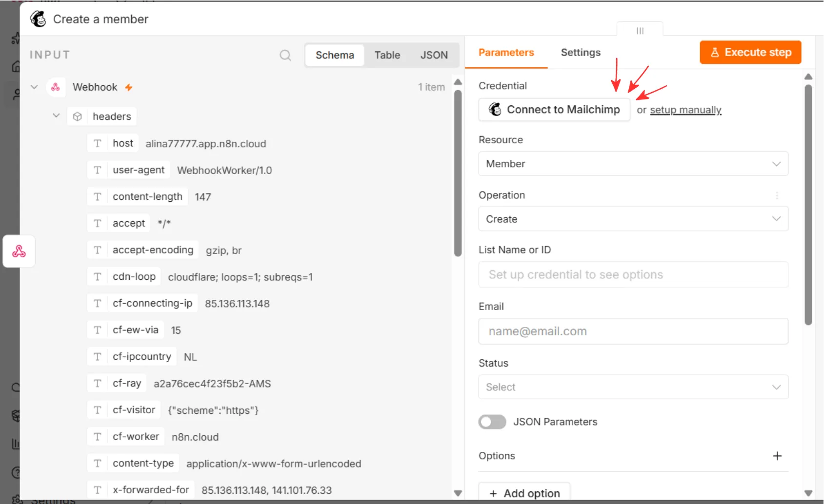Select the host header key
Image resolution: width=824 pixels, height=504 pixels.
click(123, 143)
